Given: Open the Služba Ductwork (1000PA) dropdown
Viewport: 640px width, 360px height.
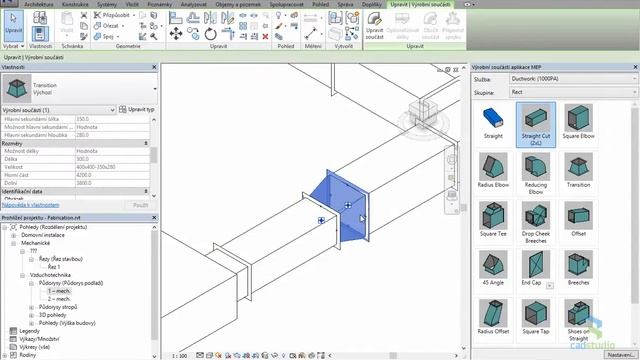Looking at the screenshot, I should pos(573,79).
